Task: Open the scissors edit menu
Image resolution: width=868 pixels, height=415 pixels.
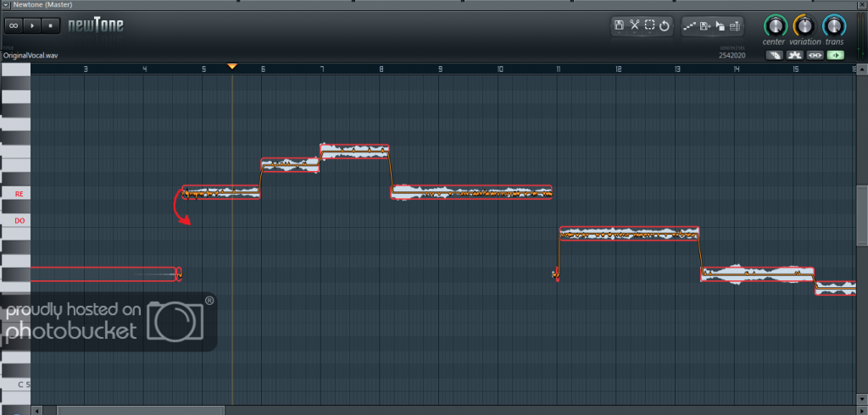Action: point(634,25)
